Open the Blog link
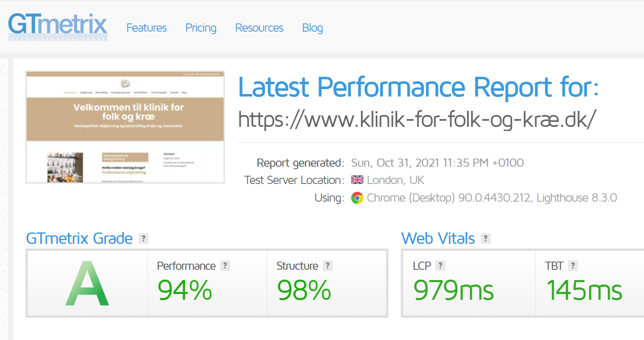The height and width of the screenshot is (340, 644). 312,28
